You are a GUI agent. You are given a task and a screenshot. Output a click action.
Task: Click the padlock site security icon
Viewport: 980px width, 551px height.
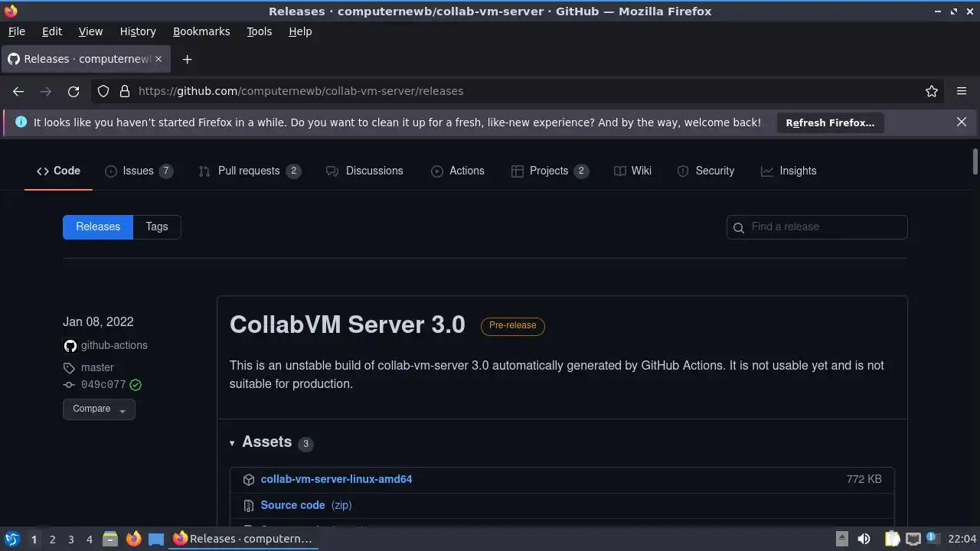point(125,91)
